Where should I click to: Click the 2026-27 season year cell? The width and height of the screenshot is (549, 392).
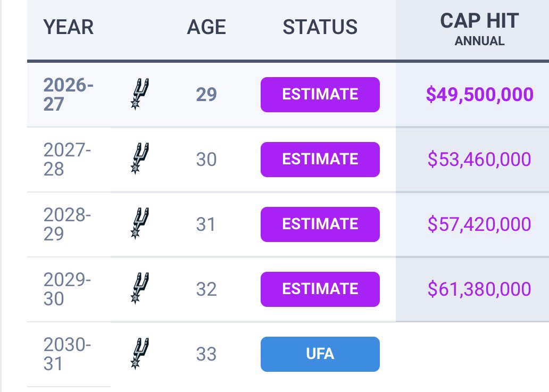[x=68, y=95]
